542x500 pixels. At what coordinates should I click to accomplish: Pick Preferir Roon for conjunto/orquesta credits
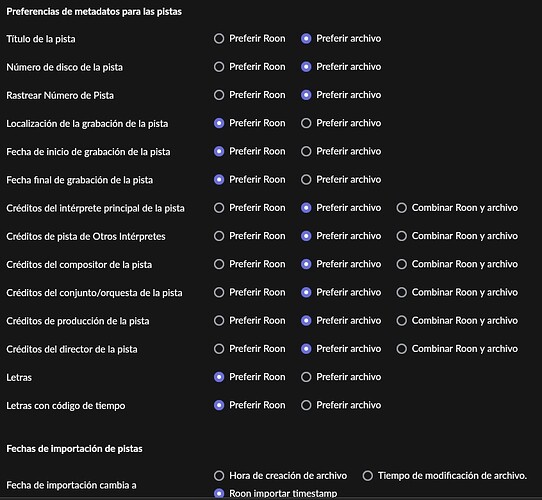point(219,292)
